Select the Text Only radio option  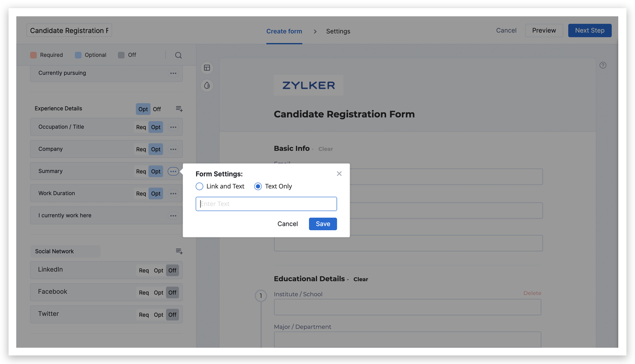tap(258, 187)
